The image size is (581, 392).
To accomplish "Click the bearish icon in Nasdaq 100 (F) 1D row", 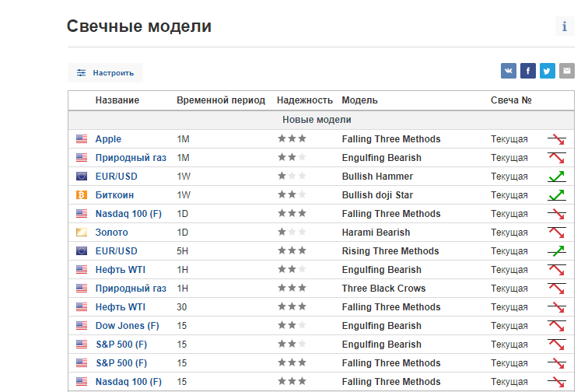I will pos(557,214).
